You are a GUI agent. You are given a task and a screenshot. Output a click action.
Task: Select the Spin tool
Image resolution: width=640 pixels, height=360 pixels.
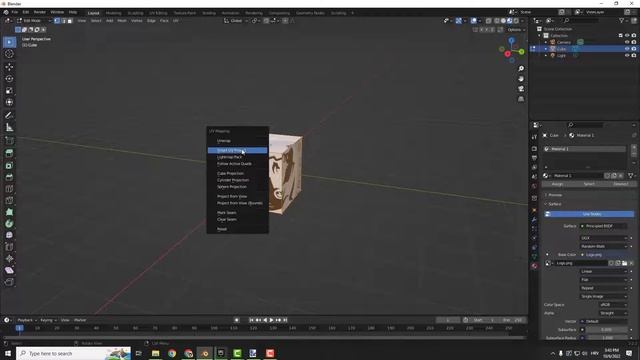[9, 224]
